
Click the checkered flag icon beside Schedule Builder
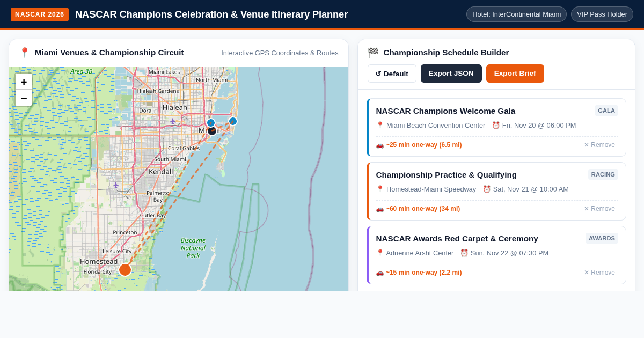(373, 53)
